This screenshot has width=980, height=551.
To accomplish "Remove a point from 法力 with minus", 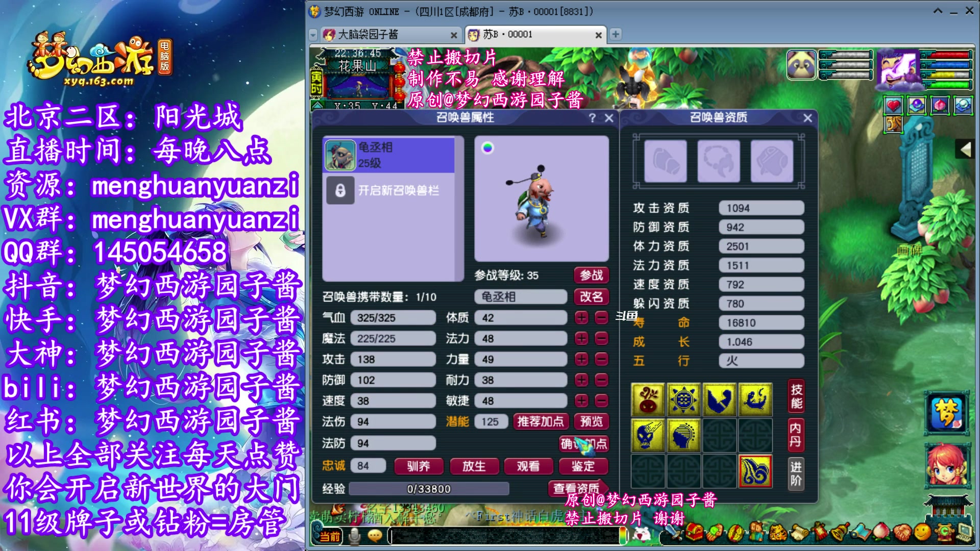I will pos(602,339).
